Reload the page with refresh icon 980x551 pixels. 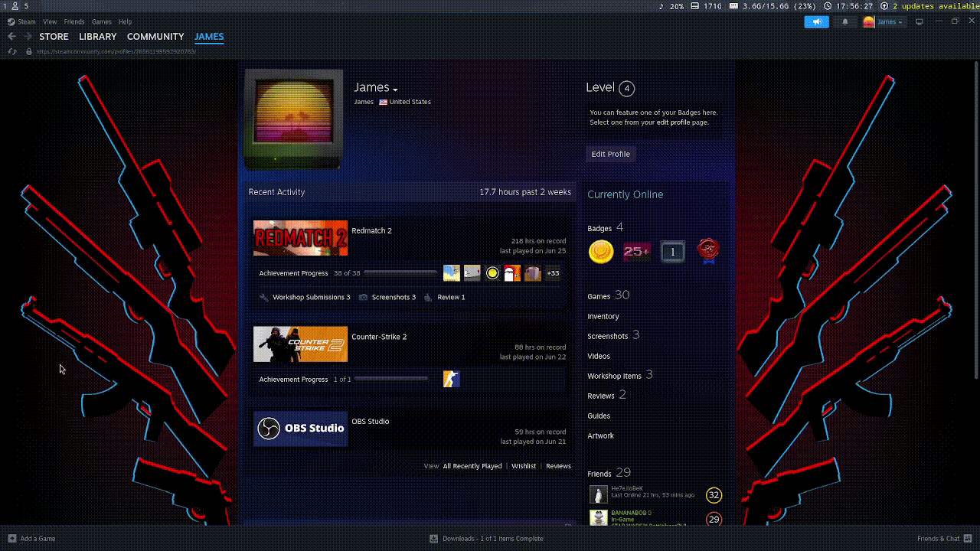pos(12,52)
